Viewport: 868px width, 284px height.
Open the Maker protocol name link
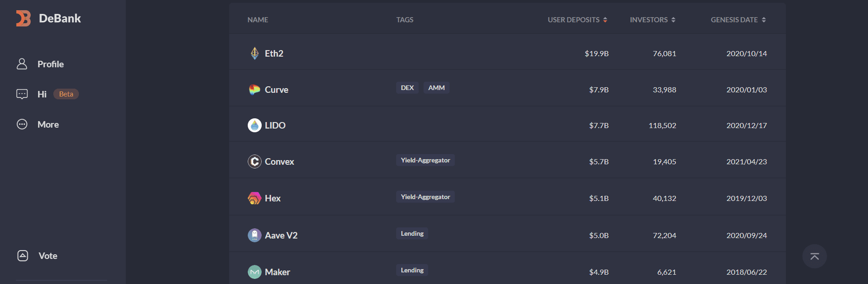277,272
